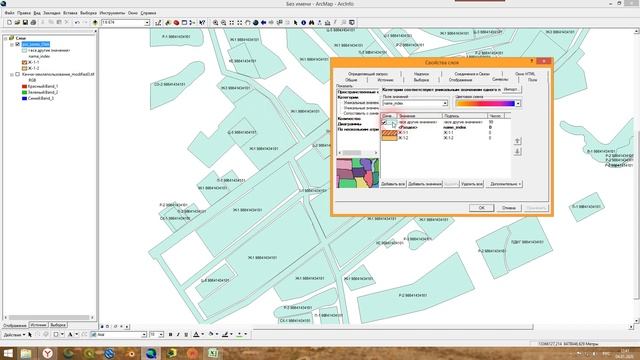Screen dimensions: 640x360
Task: Click Добавить значения button
Action: point(424,184)
